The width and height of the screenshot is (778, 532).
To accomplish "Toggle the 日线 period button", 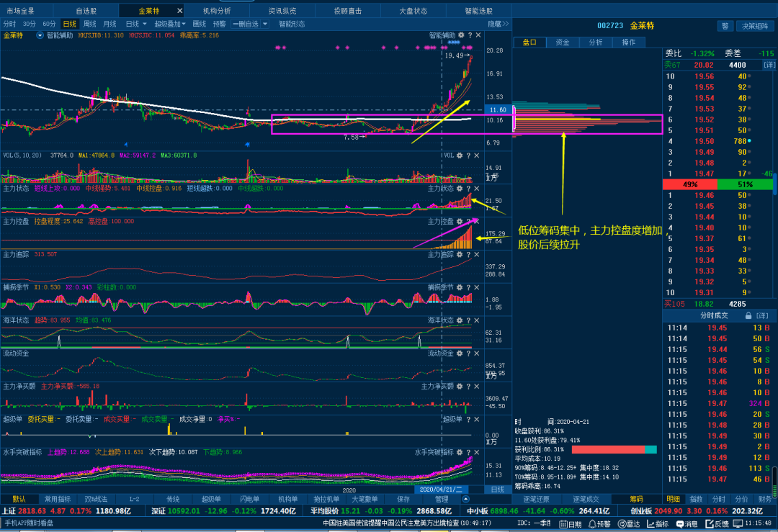I will point(69,24).
